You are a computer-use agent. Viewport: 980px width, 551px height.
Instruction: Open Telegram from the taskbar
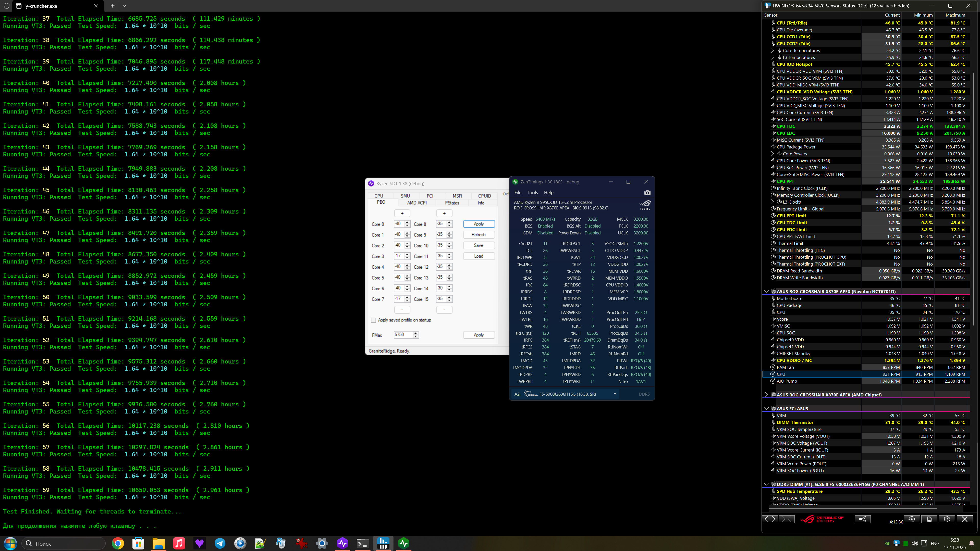[x=220, y=543]
